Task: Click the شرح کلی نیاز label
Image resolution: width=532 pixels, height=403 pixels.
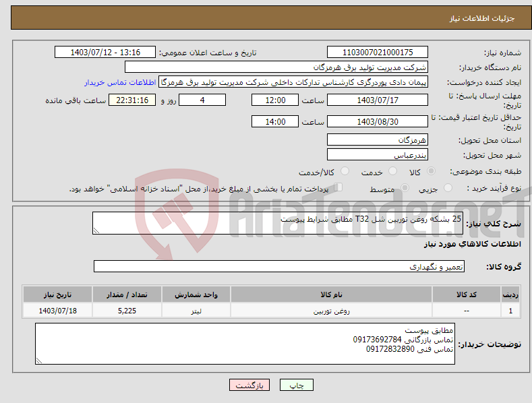Action: (x=494, y=224)
